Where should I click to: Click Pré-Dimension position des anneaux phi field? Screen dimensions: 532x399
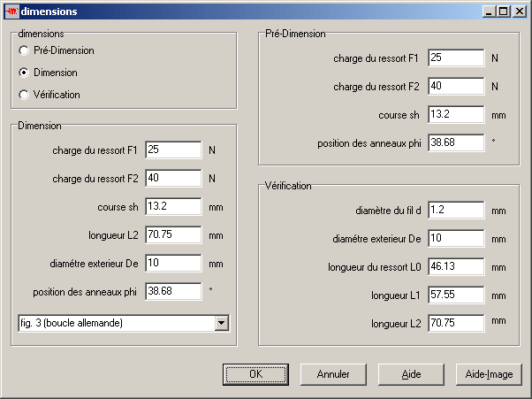pos(456,143)
